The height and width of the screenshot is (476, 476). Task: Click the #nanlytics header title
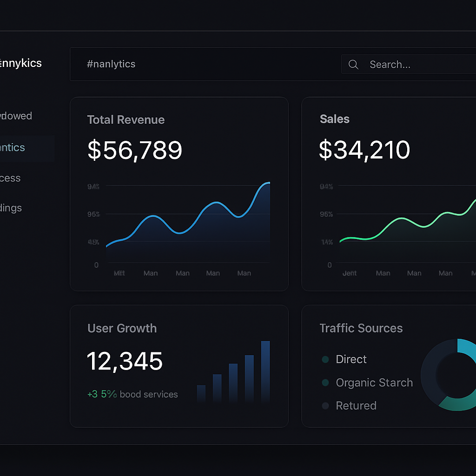[x=111, y=64]
